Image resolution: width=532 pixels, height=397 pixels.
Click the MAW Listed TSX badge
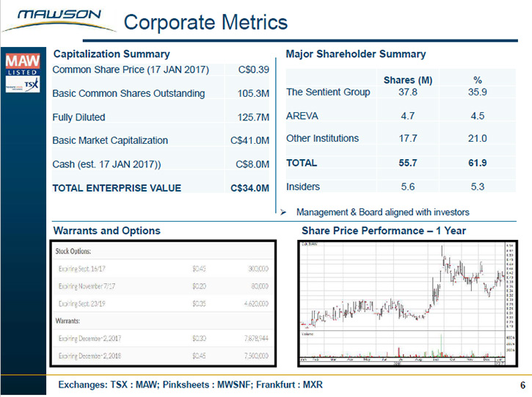click(23, 73)
